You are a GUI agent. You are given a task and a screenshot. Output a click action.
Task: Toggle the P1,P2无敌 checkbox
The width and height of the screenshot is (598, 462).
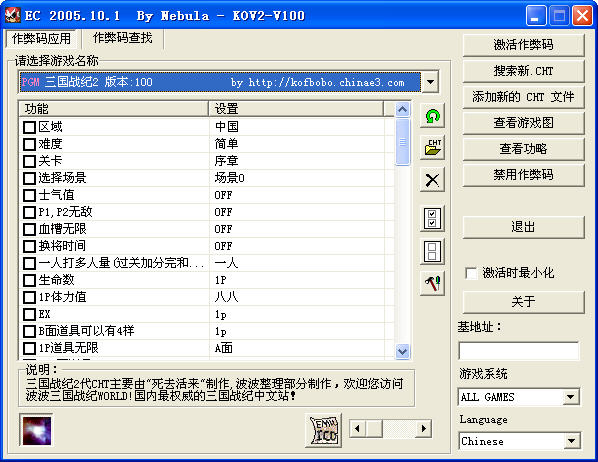click(29, 212)
